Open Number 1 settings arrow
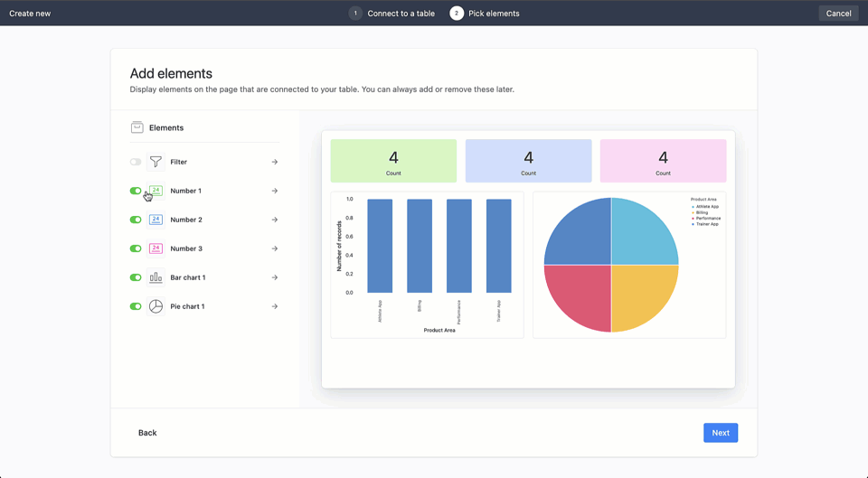The width and height of the screenshot is (868, 478). click(x=275, y=191)
